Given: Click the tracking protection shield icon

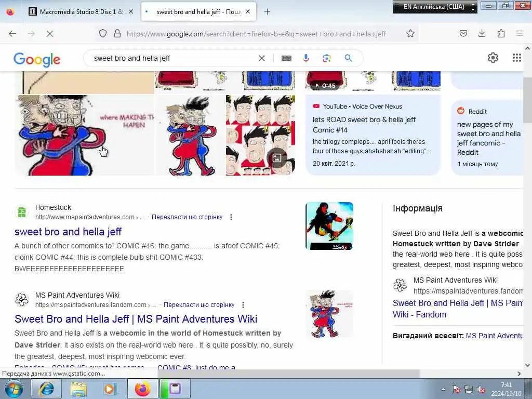Looking at the screenshot, I should 103,33.
